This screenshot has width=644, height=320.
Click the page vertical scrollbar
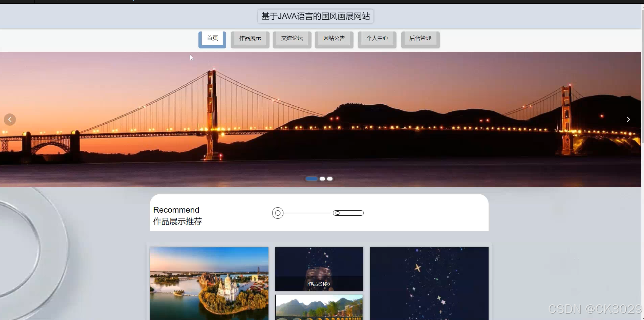(x=643, y=76)
